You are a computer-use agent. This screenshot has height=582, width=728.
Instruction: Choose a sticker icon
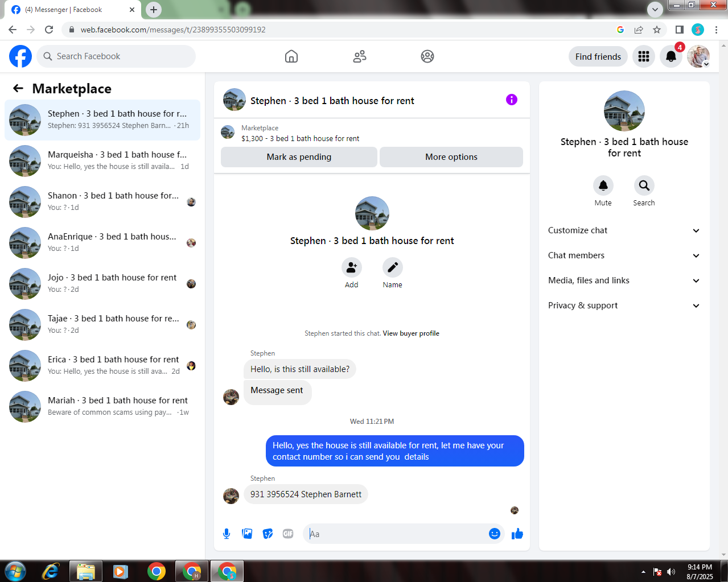tap(268, 534)
